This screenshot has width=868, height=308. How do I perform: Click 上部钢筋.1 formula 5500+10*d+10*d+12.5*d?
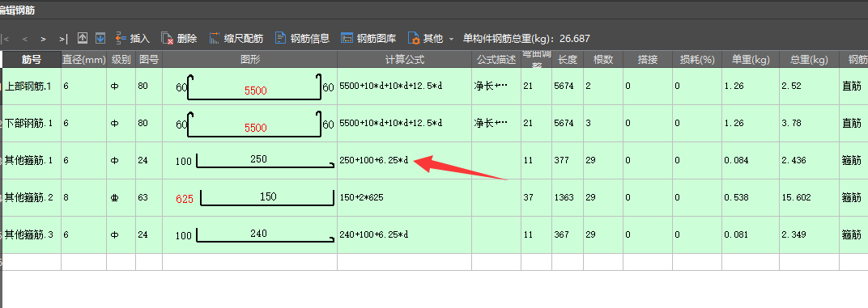pyautogui.click(x=405, y=86)
